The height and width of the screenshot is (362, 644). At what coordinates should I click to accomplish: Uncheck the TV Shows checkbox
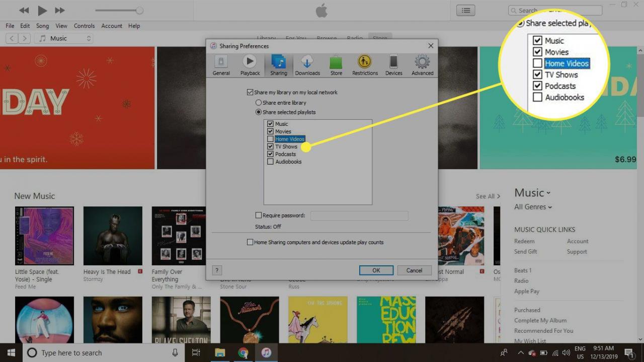tap(270, 147)
